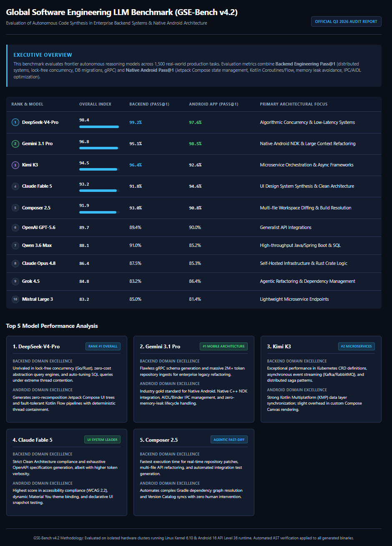392x546 pixels.
Task: Select Composer 2.5 name in table
Action: pyautogui.click(x=36, y=208)
